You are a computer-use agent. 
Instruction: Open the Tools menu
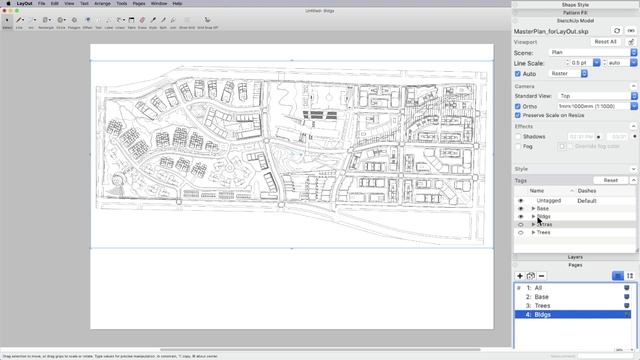(122, 3)
